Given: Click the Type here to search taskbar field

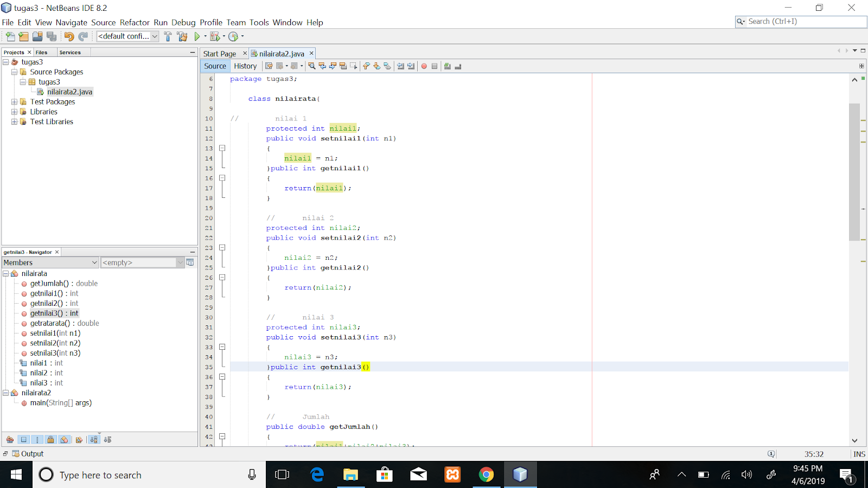Looking at the screenshot, I should pyautogui.click(x=136, y=474).
